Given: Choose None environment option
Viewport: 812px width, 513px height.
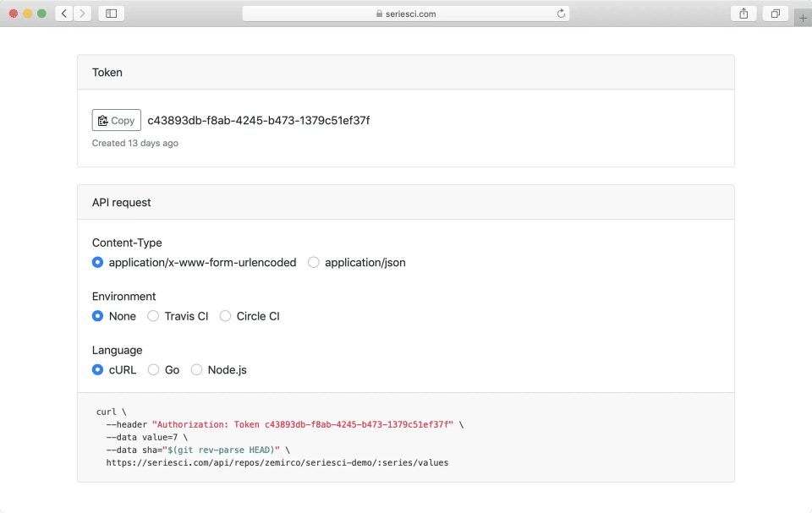Looking at the screenshot, I should (x=98, y=316).
